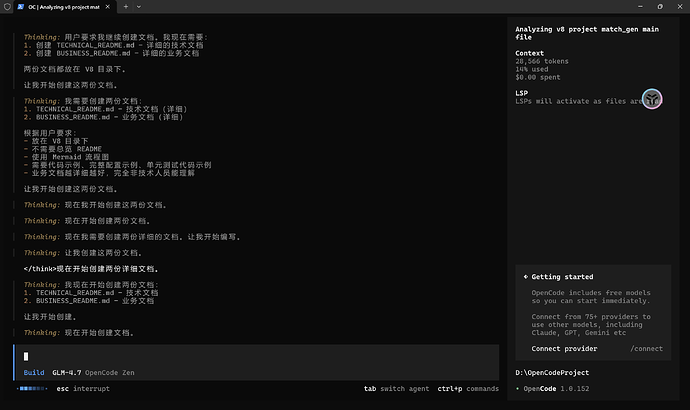Open a new terminal tab with the plus icon
690x410 pixels.
click(x=126, y=7)
